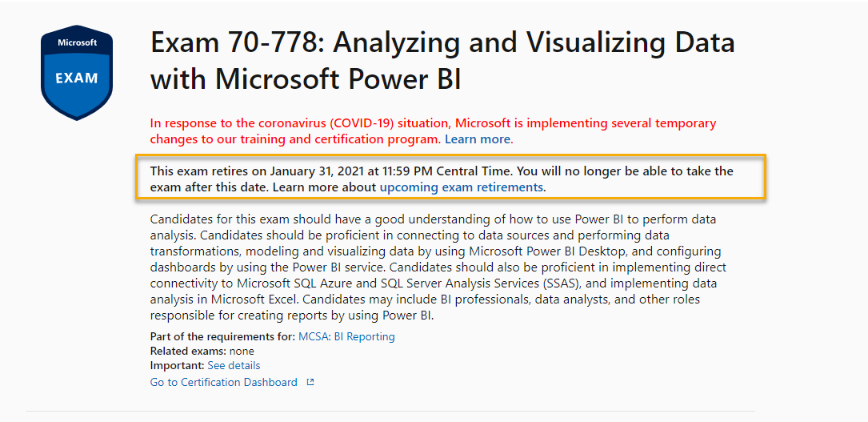Open the COVID-19 notice Learn more link
Viewport: 868px width, 422px height.
coord(478,139)
